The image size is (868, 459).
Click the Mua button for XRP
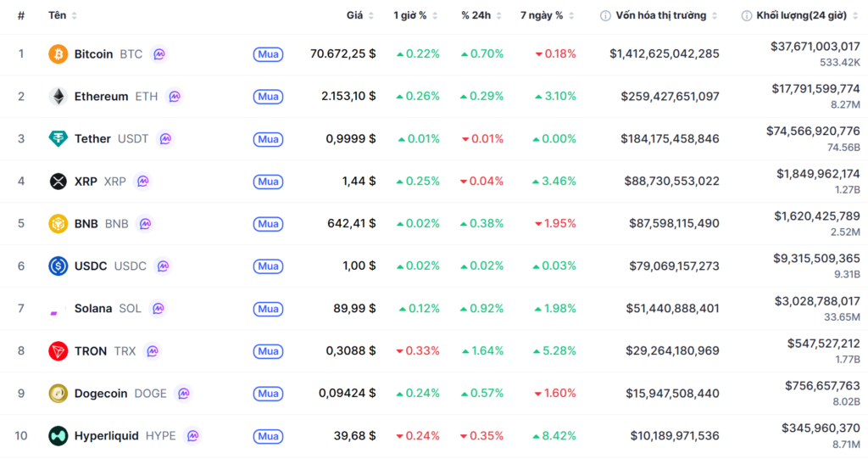(269, 182)
